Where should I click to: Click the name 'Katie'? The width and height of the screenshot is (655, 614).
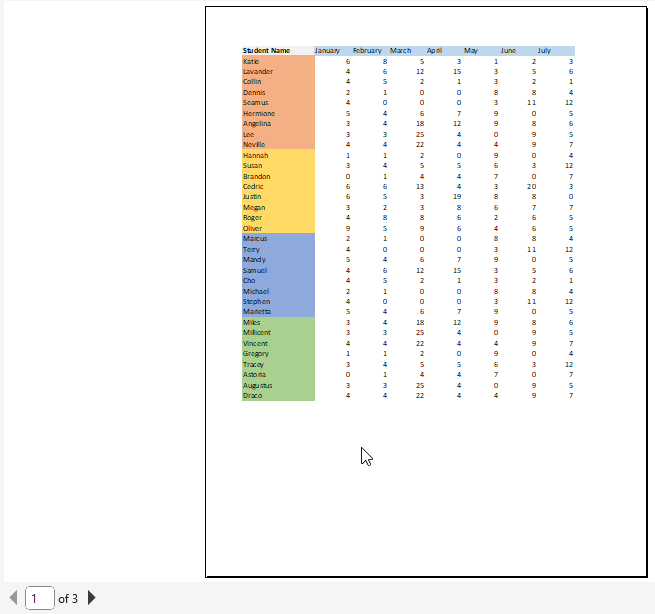tap(251, 61)
